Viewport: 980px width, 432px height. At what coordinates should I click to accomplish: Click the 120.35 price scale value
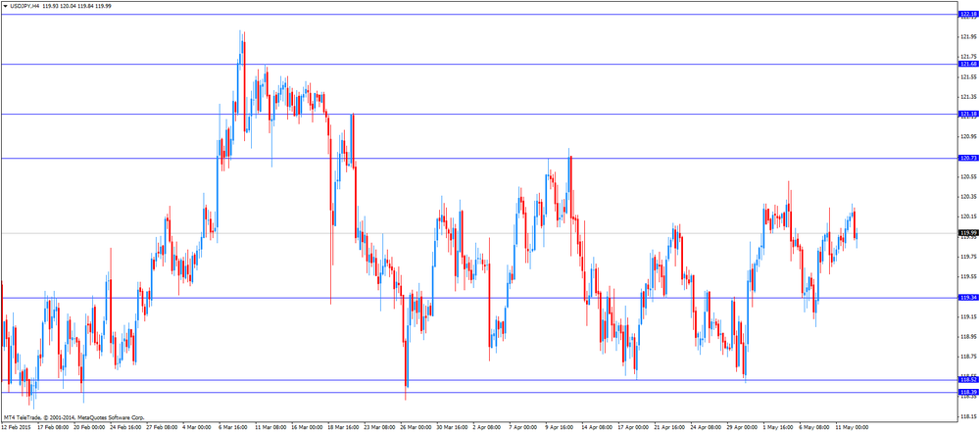(x=968, y=196)
